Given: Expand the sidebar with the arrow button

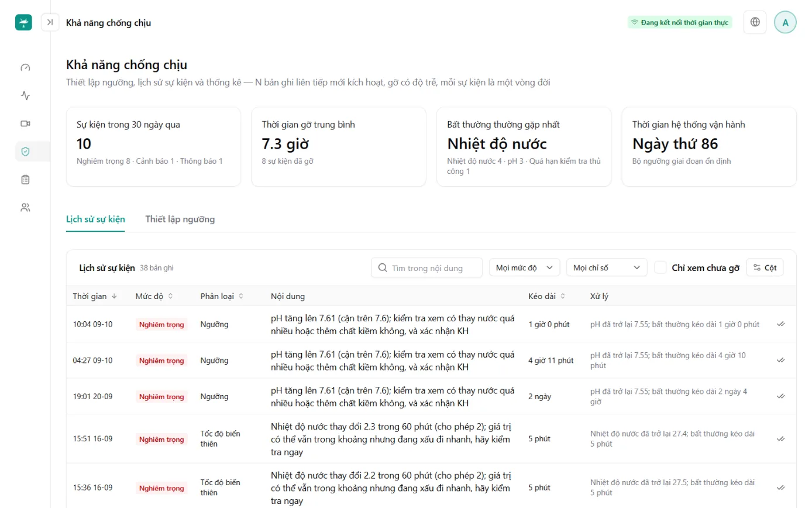Looking at the screenshot, I should click(50, 22).
